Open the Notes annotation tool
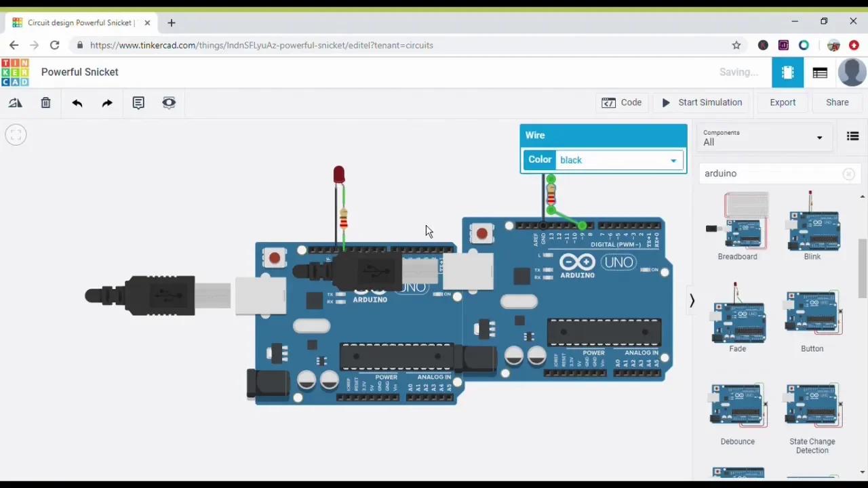The height and width of the screenshot is (488, 868). tap(138, 102)
